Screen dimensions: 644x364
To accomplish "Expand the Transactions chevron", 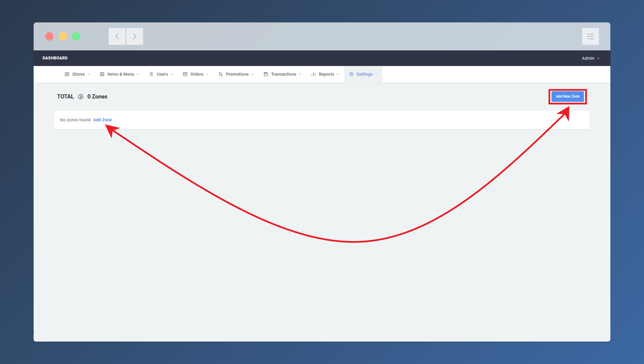I will [x=300, y=74].
